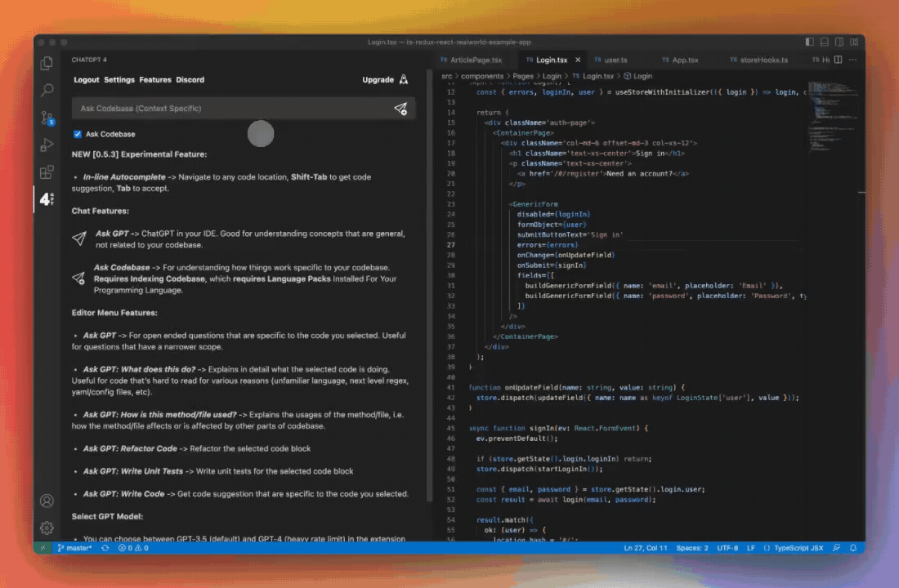The width and height of the screenshot is (899, 588).
Task: Open the TypeScript JSX language mode selector
Action: pyautogui.click(x=798, y=548)
